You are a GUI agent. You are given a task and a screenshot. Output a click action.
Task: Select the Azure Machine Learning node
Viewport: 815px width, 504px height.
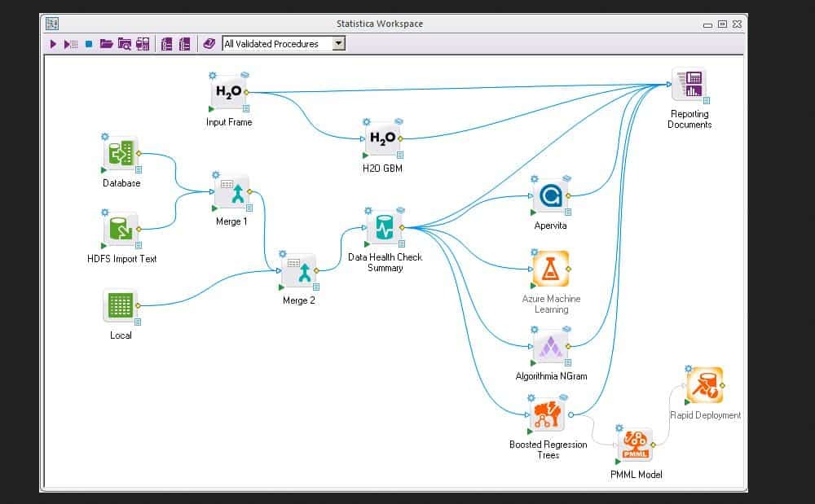pyautogui.click(x=550, y=269)
